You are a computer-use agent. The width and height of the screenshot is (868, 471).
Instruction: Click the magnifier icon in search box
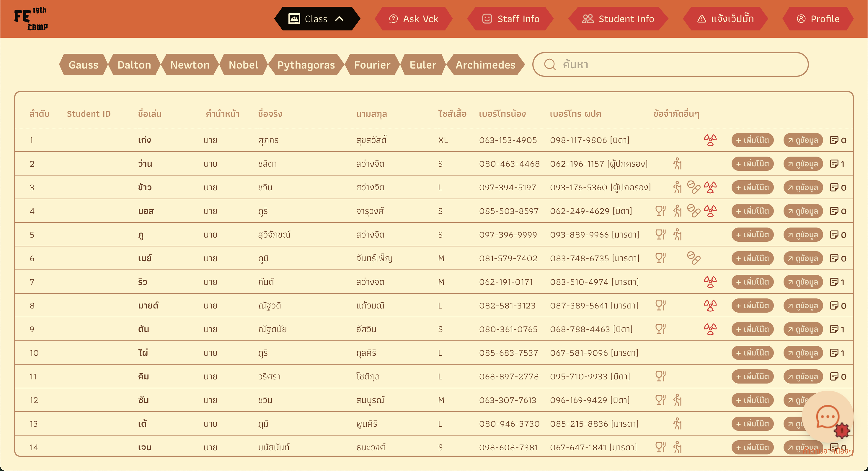[x=550, y=64]
